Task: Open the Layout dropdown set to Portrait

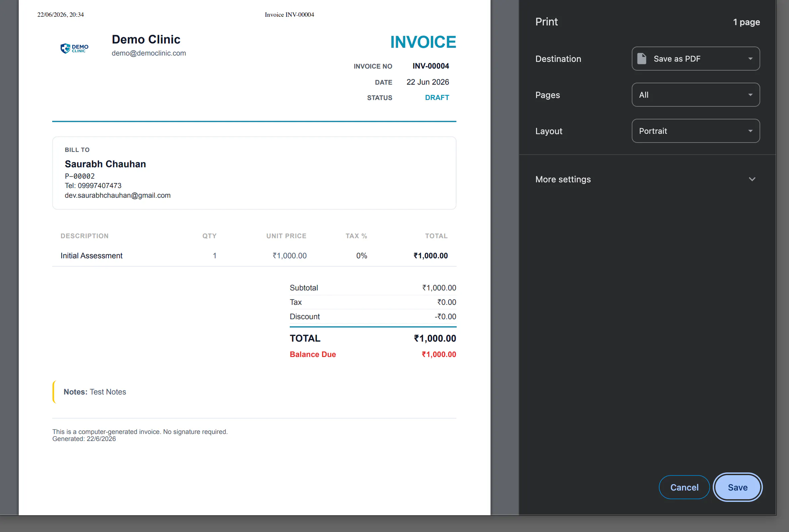Action: point(695,131)
